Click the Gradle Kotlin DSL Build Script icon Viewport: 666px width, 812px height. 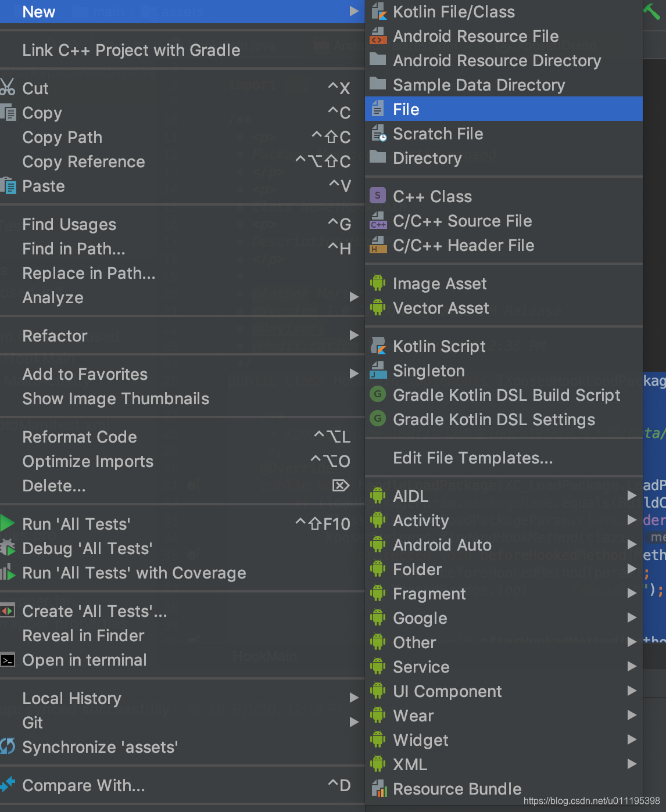tap(378, 395)
